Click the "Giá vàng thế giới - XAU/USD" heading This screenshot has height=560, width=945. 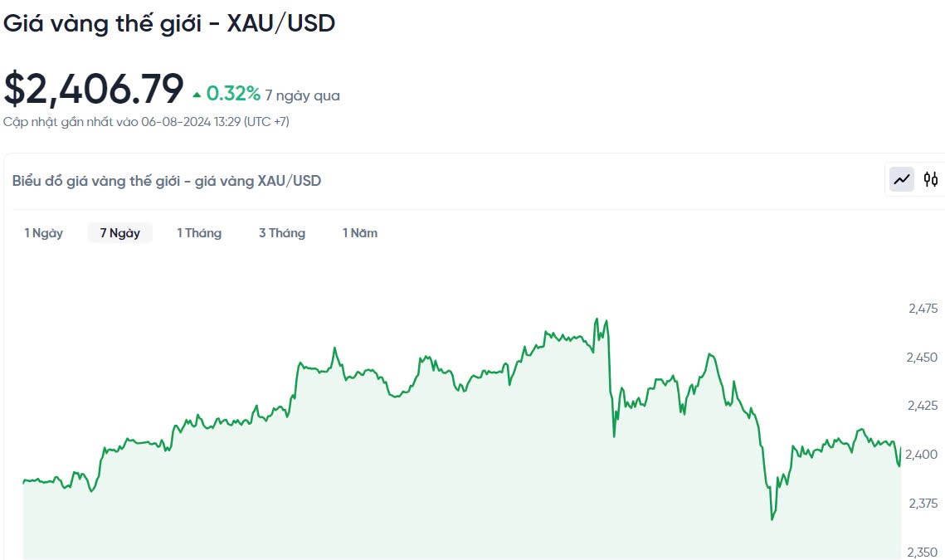coord(169,23)
